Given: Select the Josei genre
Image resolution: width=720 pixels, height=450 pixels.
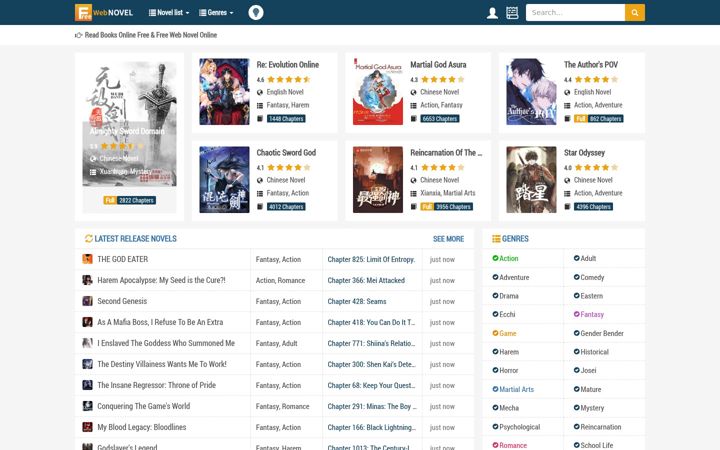Looking at the screenshot, I should point(585,371).
